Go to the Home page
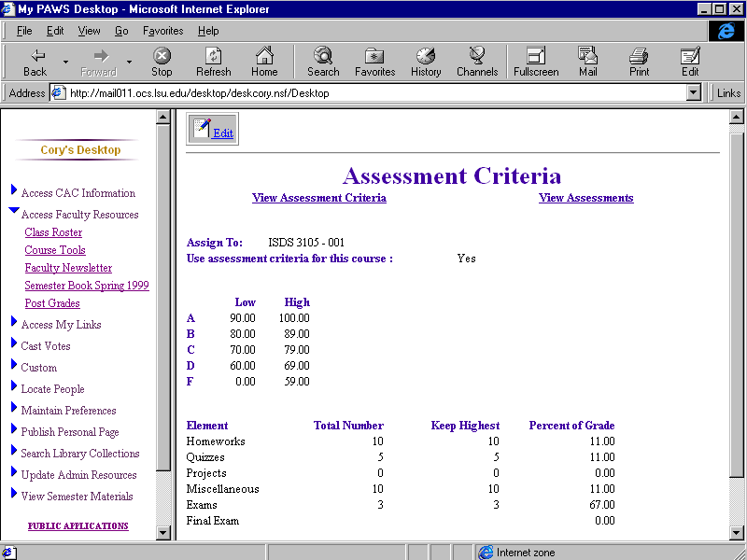This screenshot has height=560, width=747. [264, 63]
